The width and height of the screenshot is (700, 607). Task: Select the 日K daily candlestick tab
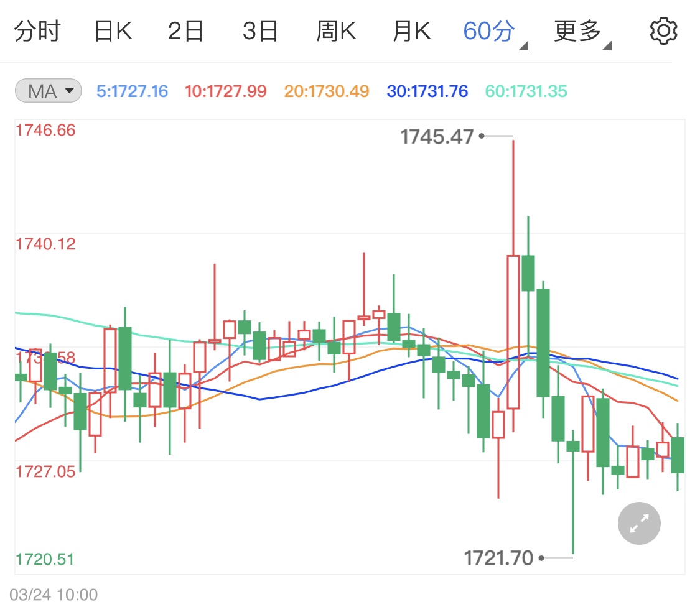(113, 31)
